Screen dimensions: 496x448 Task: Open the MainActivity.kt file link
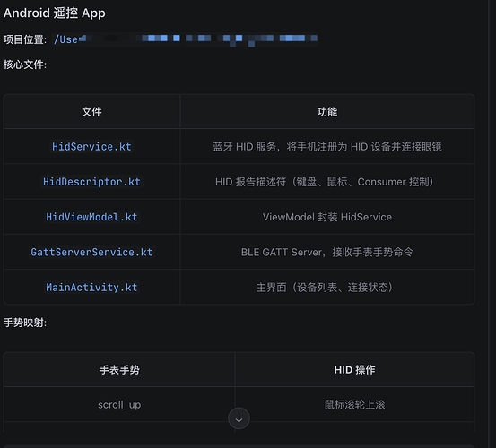[91, 288]
